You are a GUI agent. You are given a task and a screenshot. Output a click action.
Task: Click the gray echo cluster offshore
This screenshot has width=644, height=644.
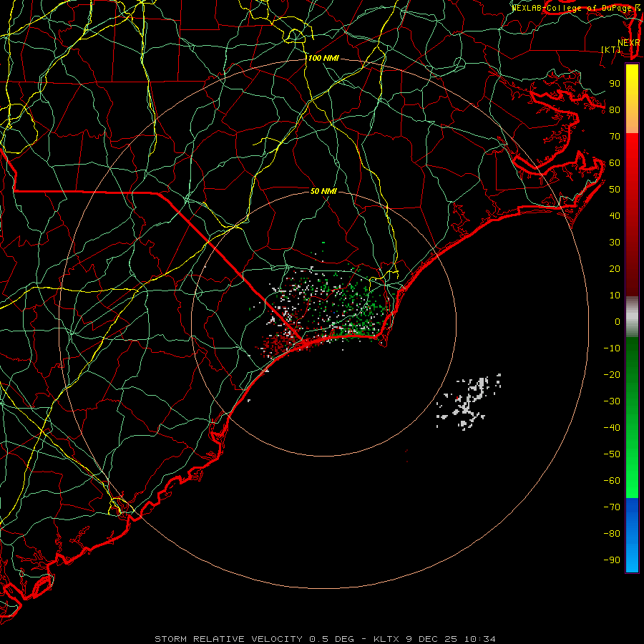click(x=469, y=401)
